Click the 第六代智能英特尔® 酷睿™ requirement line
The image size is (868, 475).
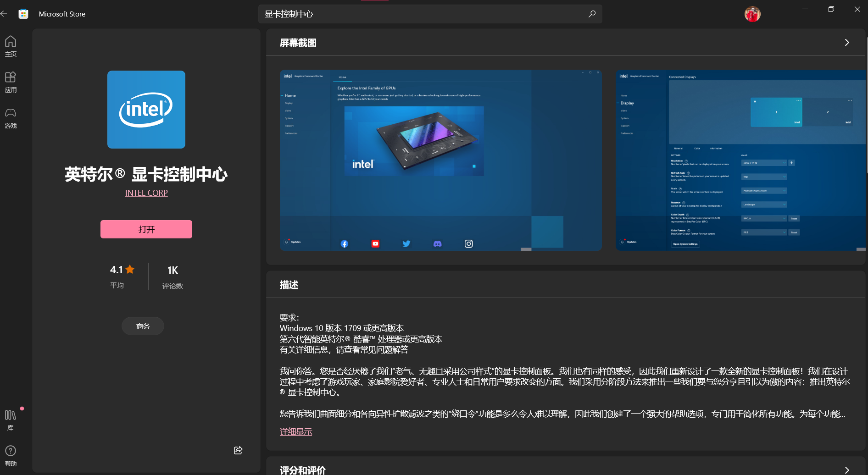361,339
